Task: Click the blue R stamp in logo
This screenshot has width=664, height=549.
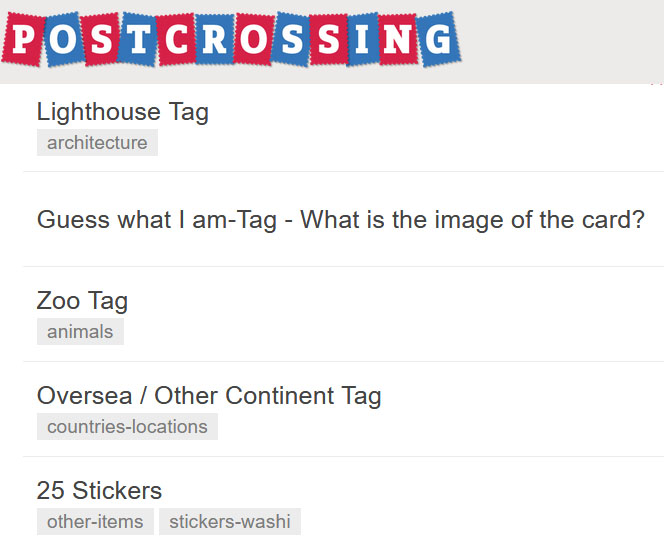Action: pyautogui.click(x=215, y=39)
